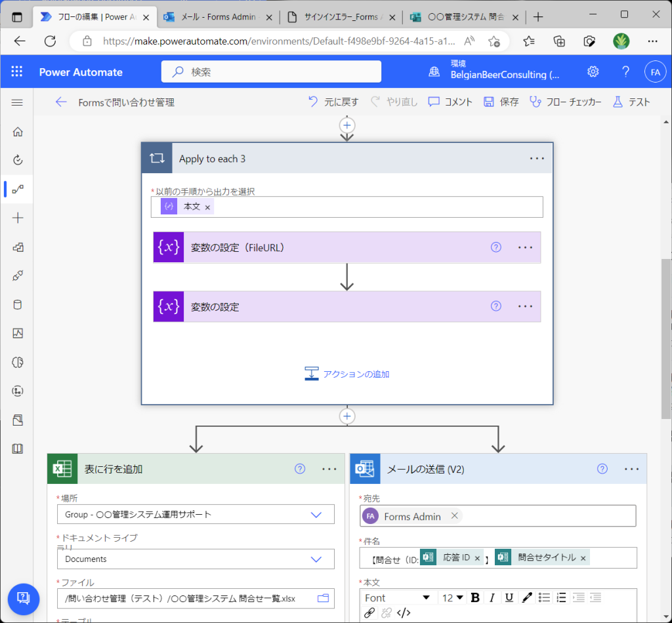Open Connectors icon in the sidebar
672x623 pixels.
[x=18, y=275]
